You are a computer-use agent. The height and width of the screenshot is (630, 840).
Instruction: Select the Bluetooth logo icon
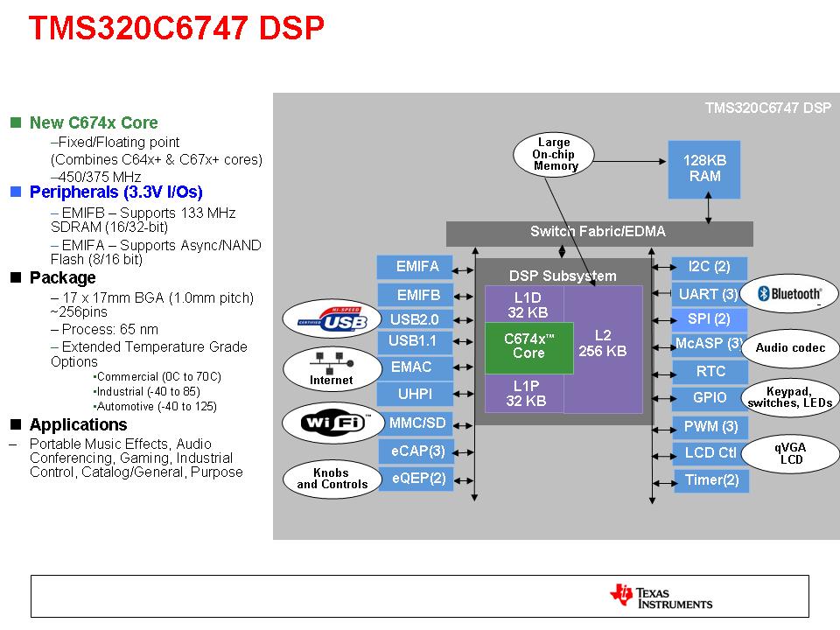(788, 294)
